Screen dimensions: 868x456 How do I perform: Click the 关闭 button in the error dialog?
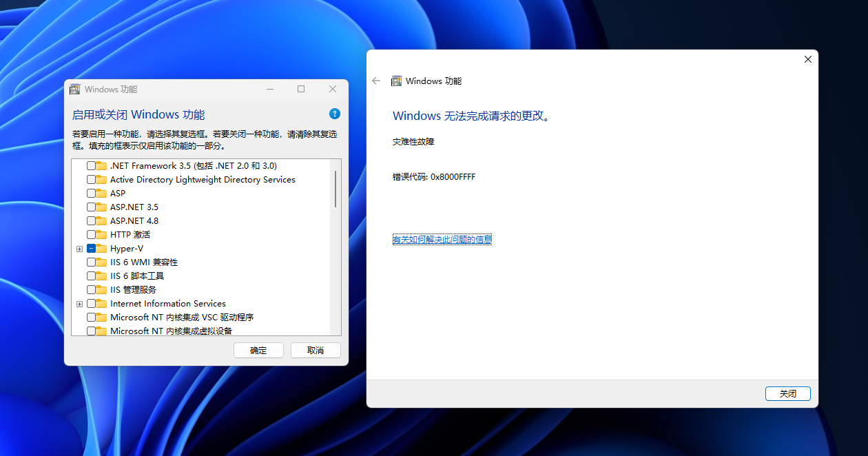[787, 393]
